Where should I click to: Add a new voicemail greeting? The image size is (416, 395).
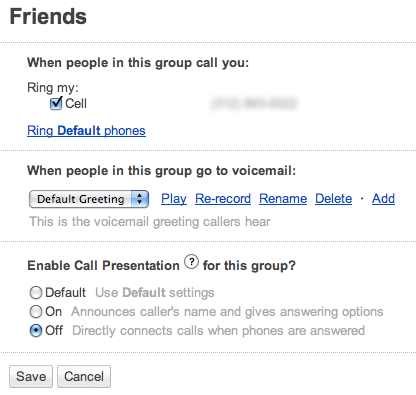point(383,199)
